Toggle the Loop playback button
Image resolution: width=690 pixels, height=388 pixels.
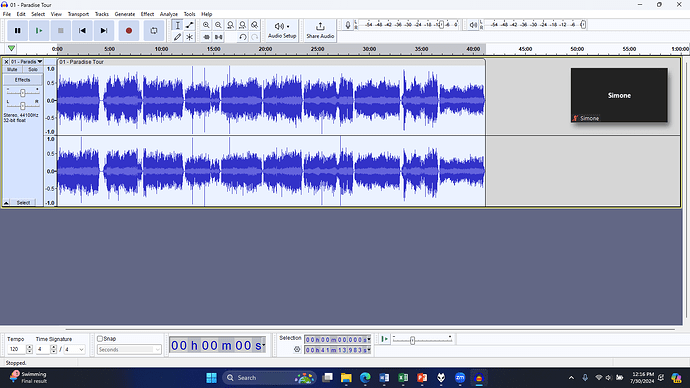click(x=154, y=31)
